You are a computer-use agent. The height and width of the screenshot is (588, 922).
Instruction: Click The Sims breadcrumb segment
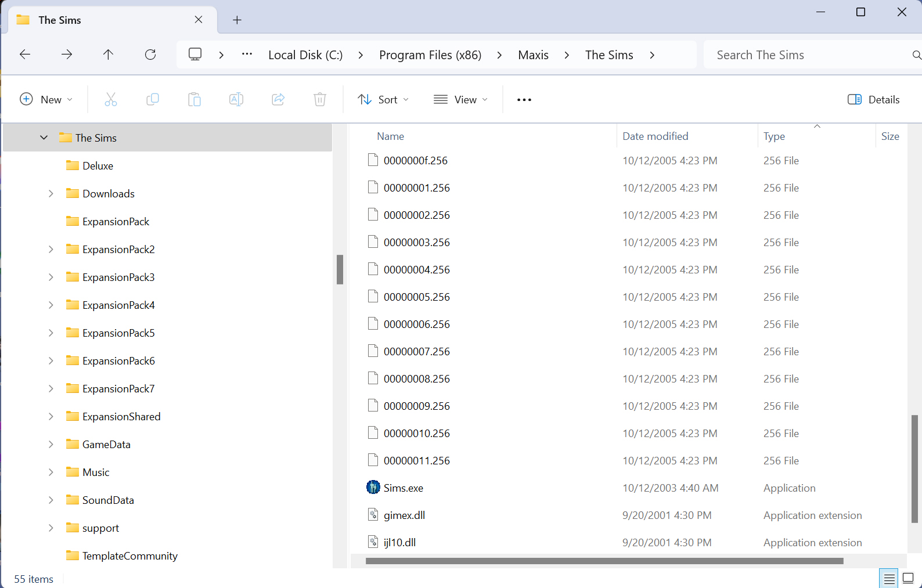(609, 55)
